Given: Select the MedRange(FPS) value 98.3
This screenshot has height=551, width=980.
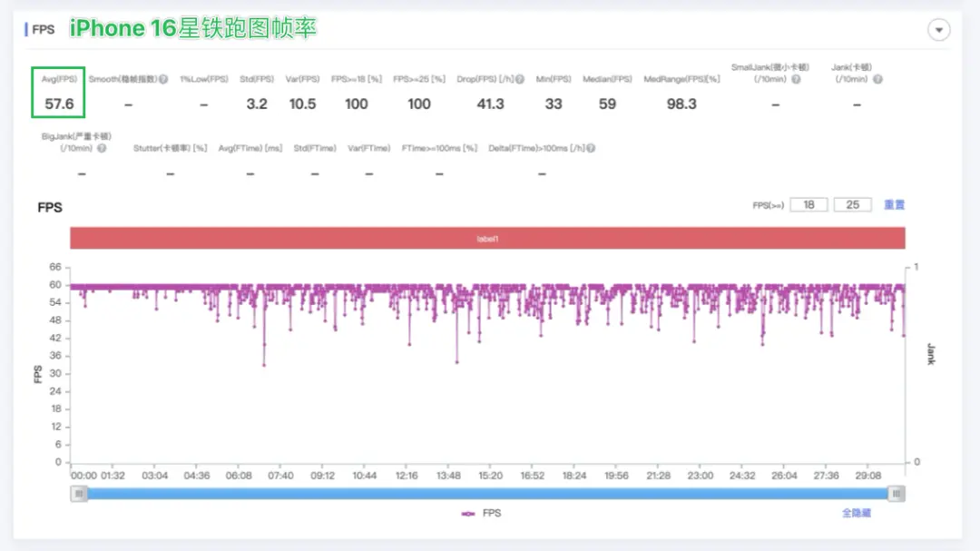Looking at the screenshot, I should (x=681, y=104).
